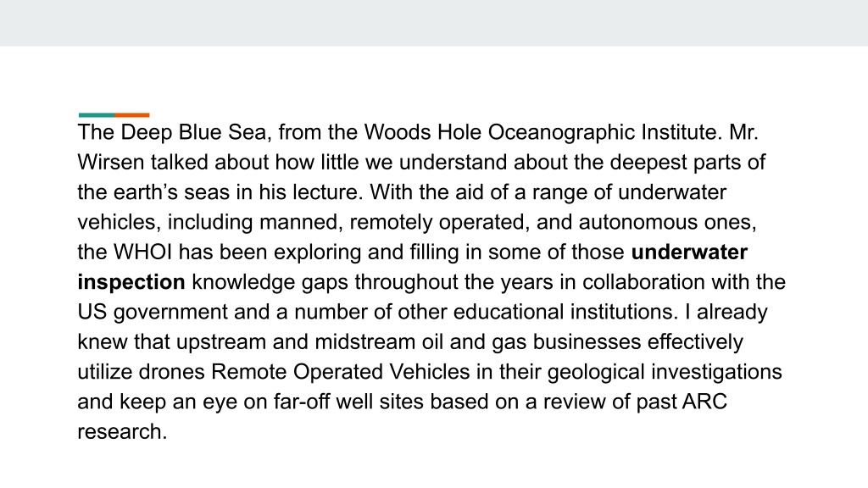868x488 pixels.
Task: Click the name 'Wirsen' in the paragraph
Action: (111, 163)
